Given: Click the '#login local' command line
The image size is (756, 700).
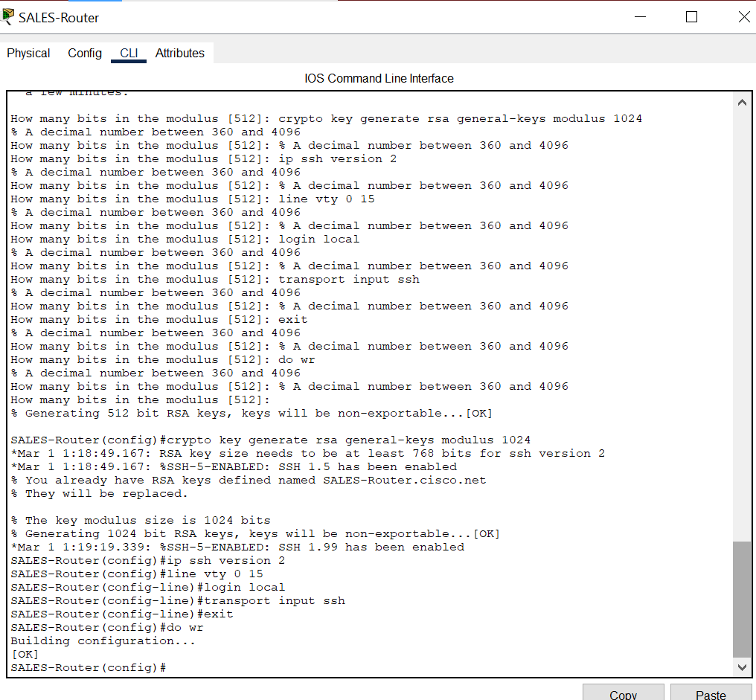Looking at the screenshot, I should coord(148,588).
